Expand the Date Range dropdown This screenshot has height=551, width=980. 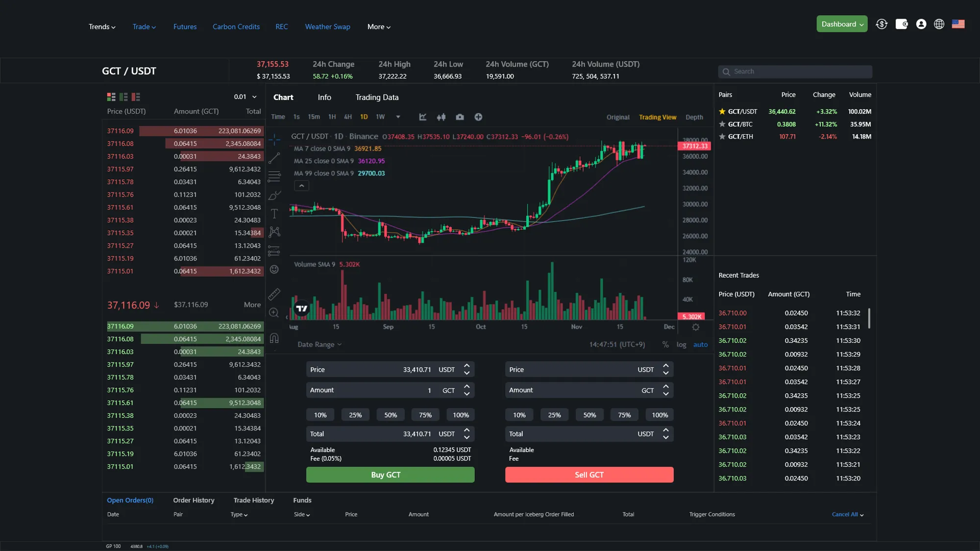click(319, 345)
